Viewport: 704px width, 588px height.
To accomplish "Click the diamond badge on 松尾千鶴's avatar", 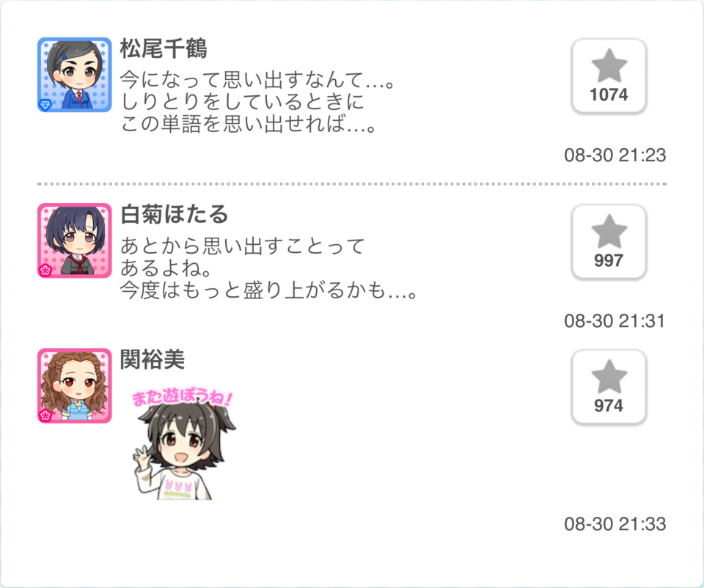I will click(45, 105).
